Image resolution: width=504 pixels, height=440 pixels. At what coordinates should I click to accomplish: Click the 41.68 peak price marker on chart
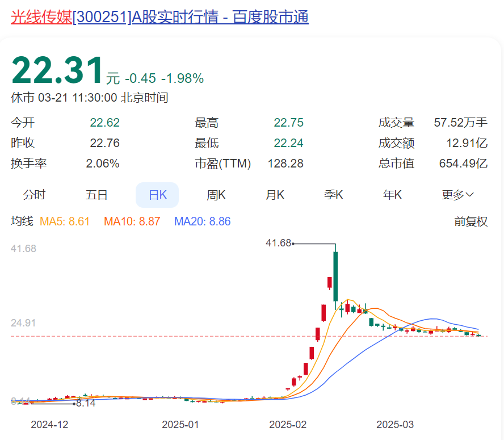(278, 243)
